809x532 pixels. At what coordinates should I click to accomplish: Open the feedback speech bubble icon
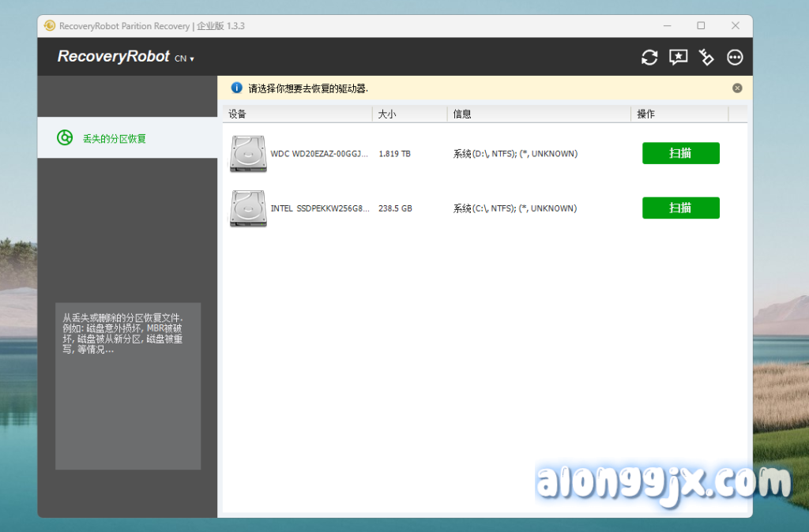click(x=678, y=57)
